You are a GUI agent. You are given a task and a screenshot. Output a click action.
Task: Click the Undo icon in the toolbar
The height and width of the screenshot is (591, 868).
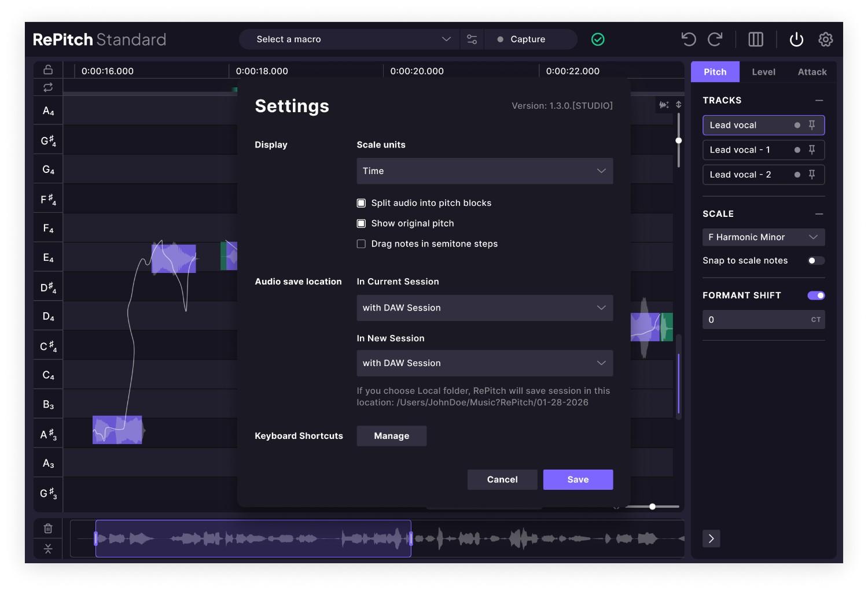coord(688,39)
